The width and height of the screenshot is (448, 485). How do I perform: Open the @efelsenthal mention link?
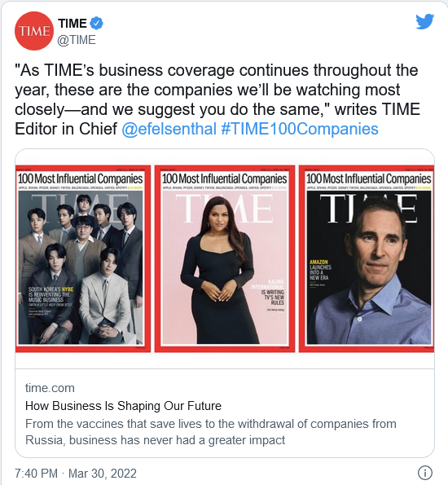(x=169, y=129)
